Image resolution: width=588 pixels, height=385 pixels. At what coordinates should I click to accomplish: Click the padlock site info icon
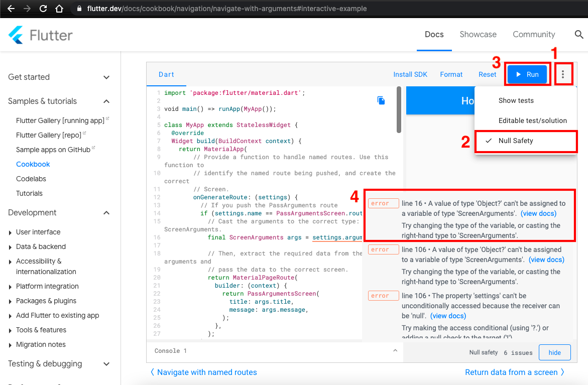79,8
